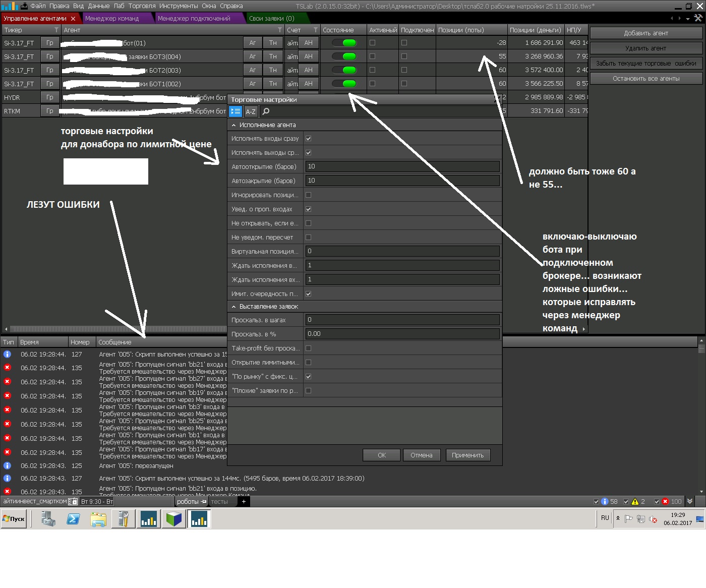Click the green-blue cube icon in the taskbar
706x588 pixels.
[174, 519]
